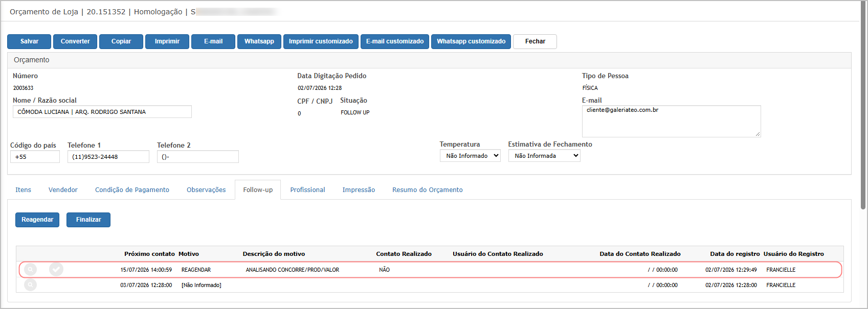
Task: Open the Estimativa de Fechamento dropdown
Action: click(544, 156)
